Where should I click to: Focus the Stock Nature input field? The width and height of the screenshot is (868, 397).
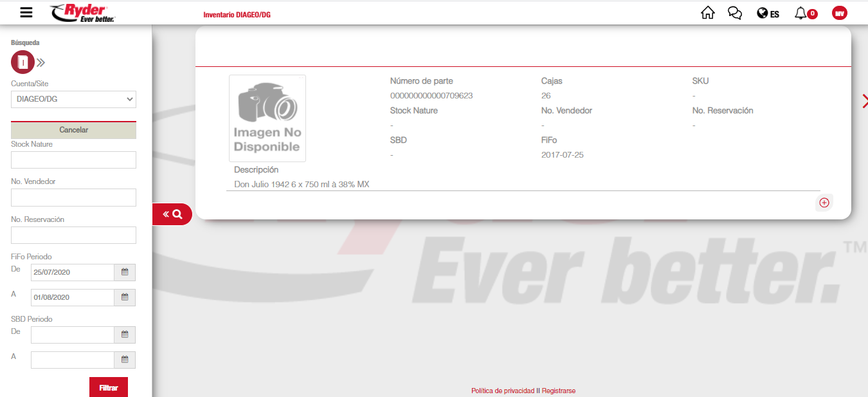pos(73,160)
